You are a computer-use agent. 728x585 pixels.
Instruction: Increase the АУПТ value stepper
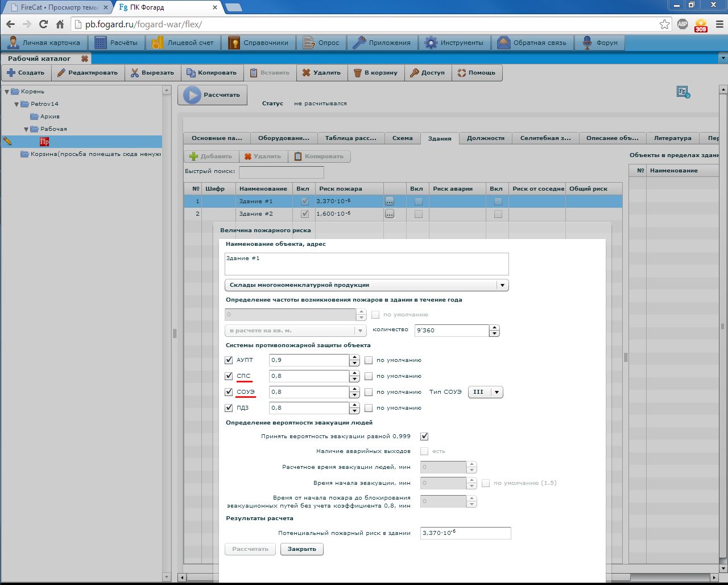[x=355, y=357]
